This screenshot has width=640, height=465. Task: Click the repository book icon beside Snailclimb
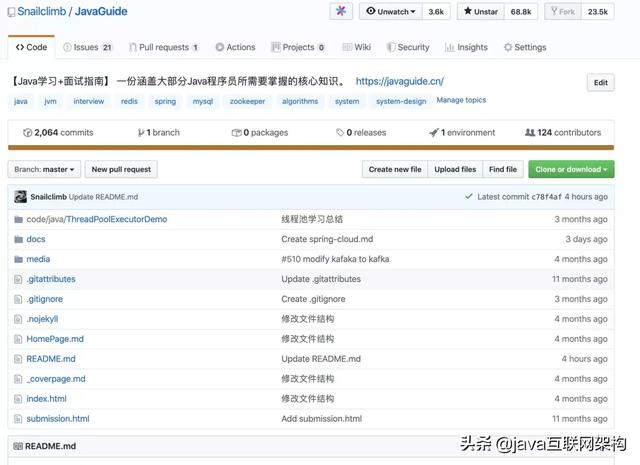click(x=11, y=13)
